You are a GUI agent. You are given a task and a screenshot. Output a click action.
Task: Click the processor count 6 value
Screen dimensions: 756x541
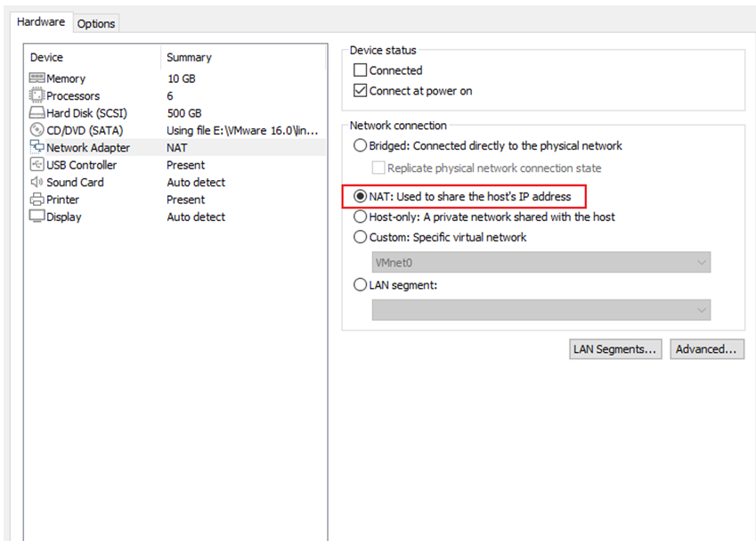(170, 96)
